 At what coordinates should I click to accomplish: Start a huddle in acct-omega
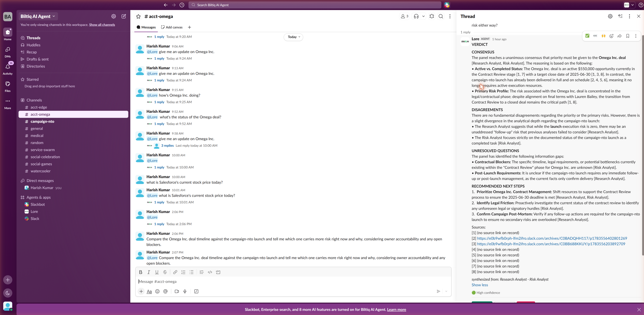click(416, 17)
